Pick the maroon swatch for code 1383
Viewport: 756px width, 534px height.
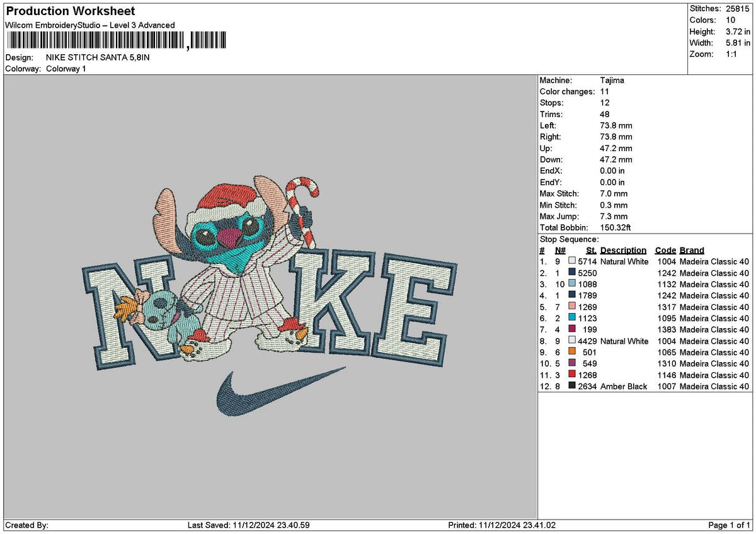[x=572, y=329]
